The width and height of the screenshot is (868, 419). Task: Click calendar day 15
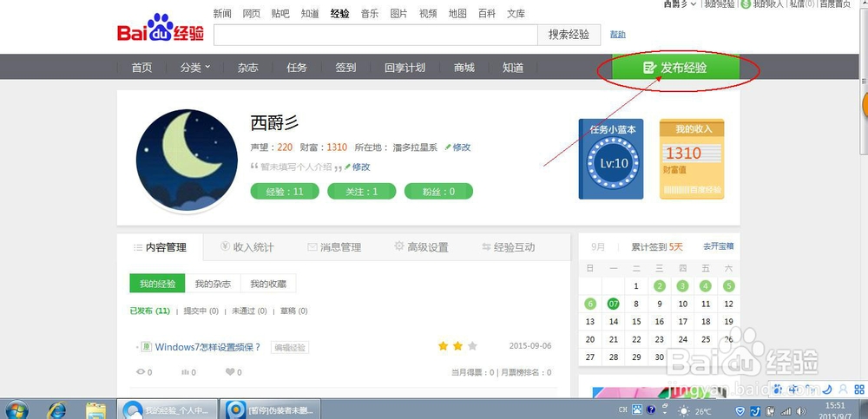[x=636, y=321]
